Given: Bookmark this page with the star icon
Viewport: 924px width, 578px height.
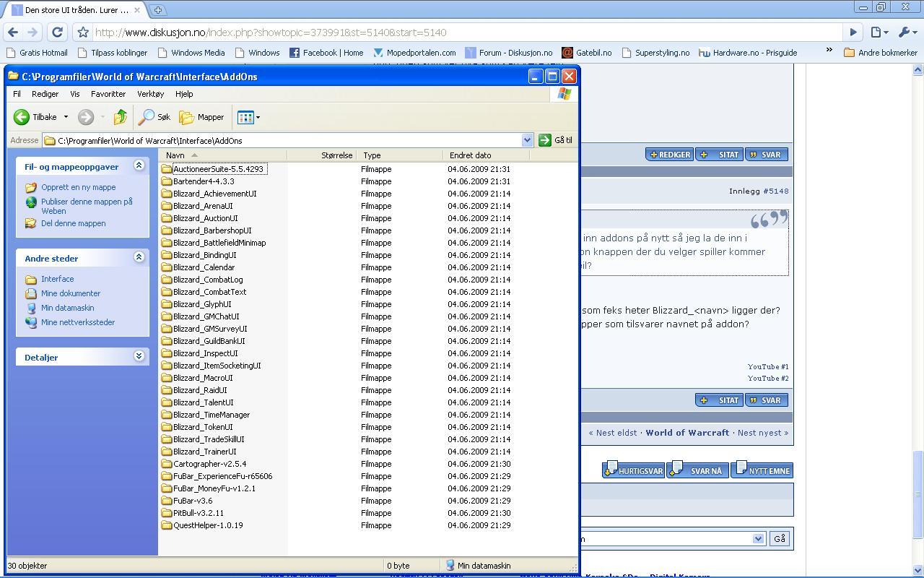Looking at the screenshot, I should 83,33.
